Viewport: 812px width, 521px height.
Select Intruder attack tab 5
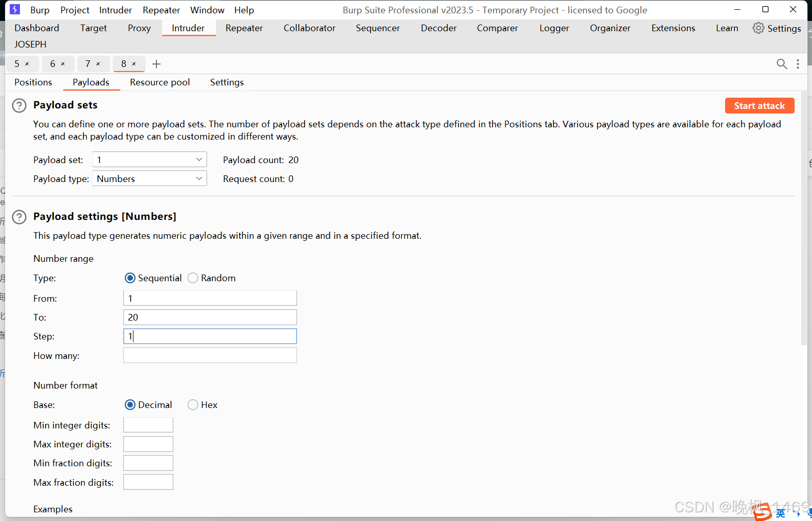pyautogui.click(x=17, y=64)
